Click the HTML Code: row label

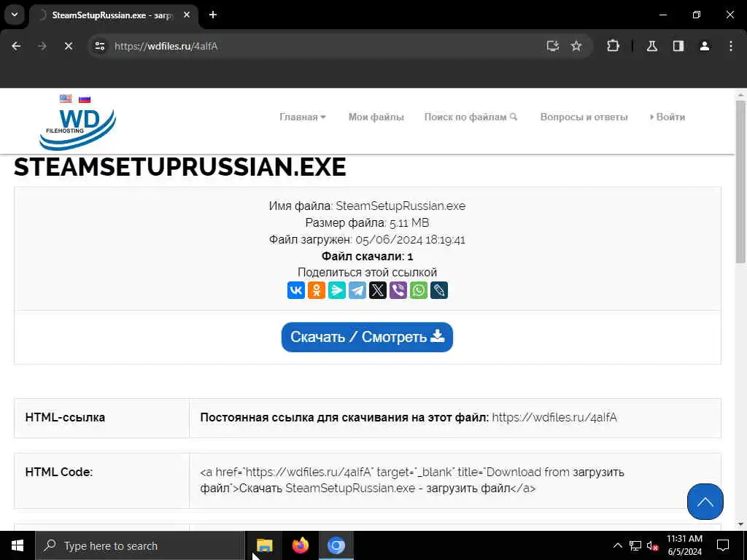[x=59, y=472]
